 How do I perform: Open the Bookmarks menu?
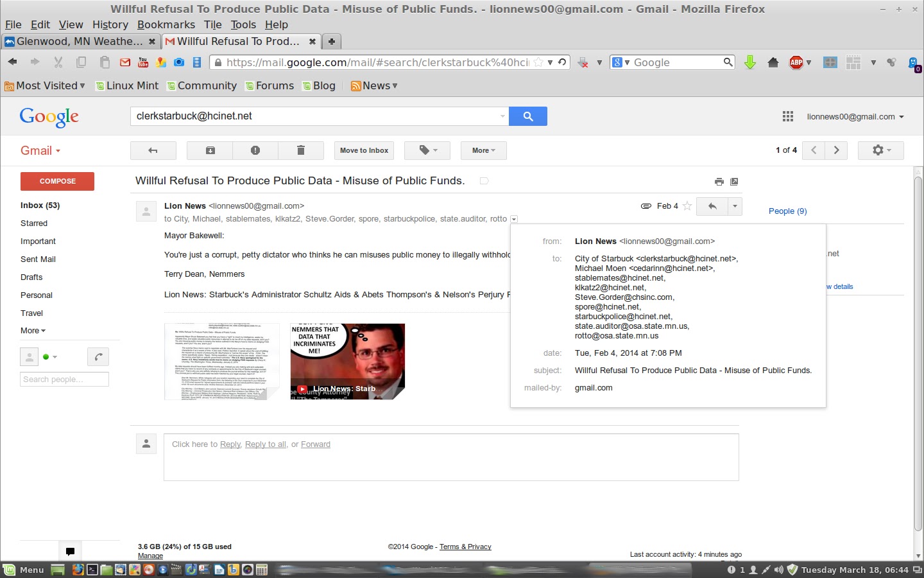(x=166, y=24)
